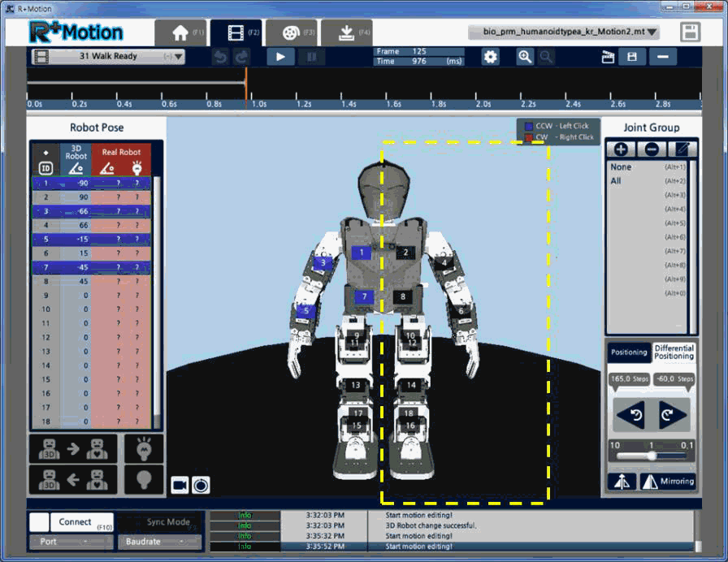Click the Real Robot angle header icon
The height and width of the screenshot is (562, 728).
(106, 168)
